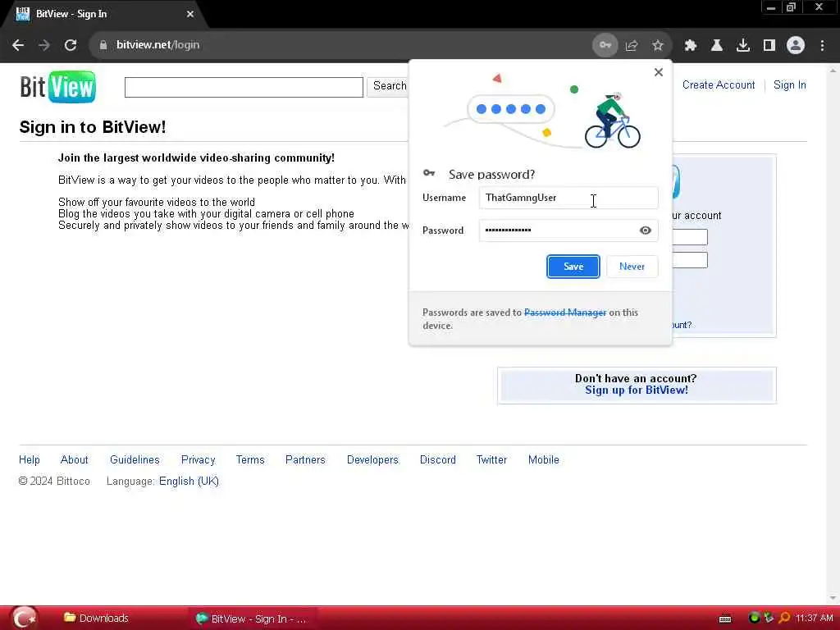Open the Chrome three-dot menu
The image size is (840, 630).
822,46
